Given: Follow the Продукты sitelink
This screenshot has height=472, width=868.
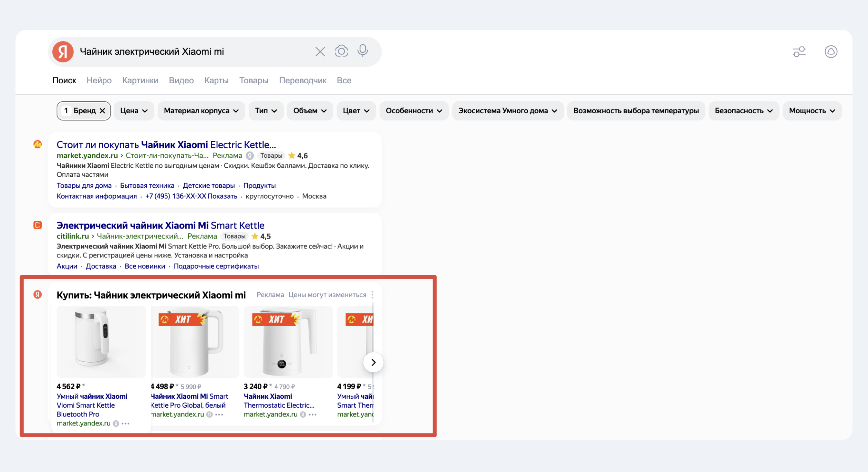Looking at the screenshot, I should 259,186.
